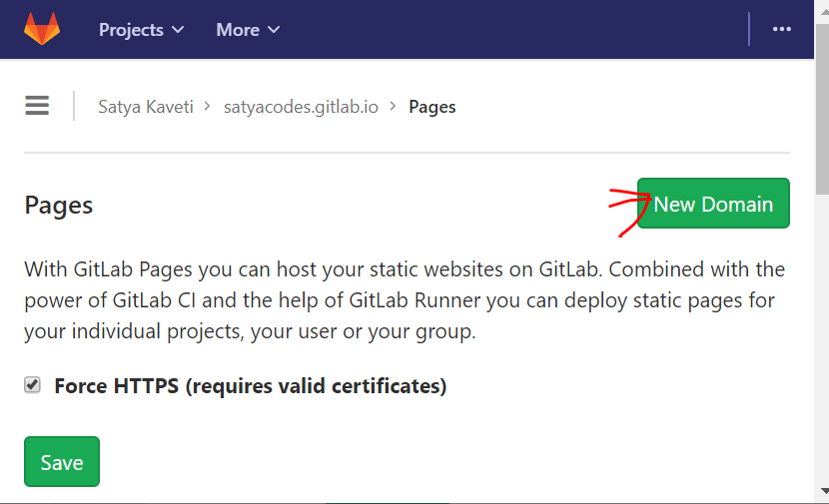The height and width of the screenshot is (504, 829).
Task: Toggle the hamburger sidebar menu icon
Action: tap(37, 106)
